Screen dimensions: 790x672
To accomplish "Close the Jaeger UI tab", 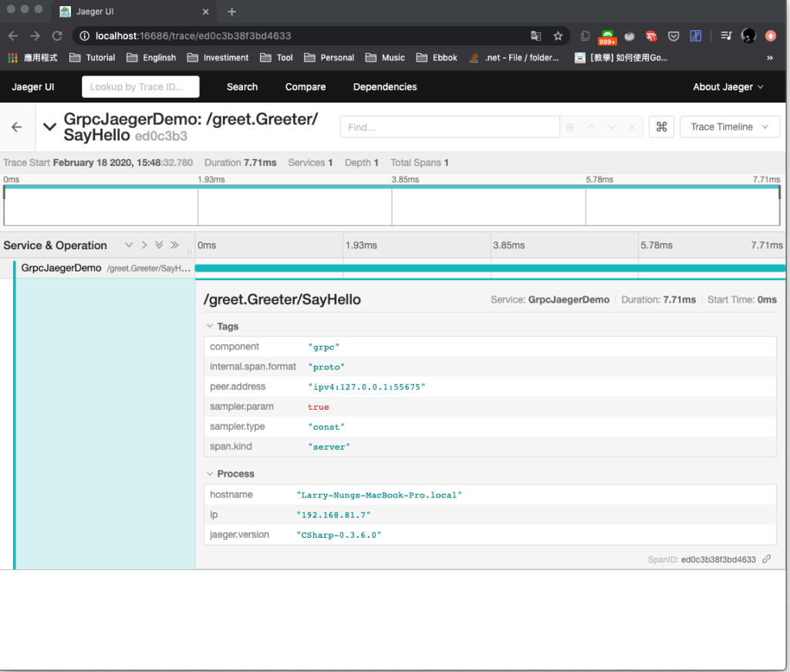I will point(205,12).
